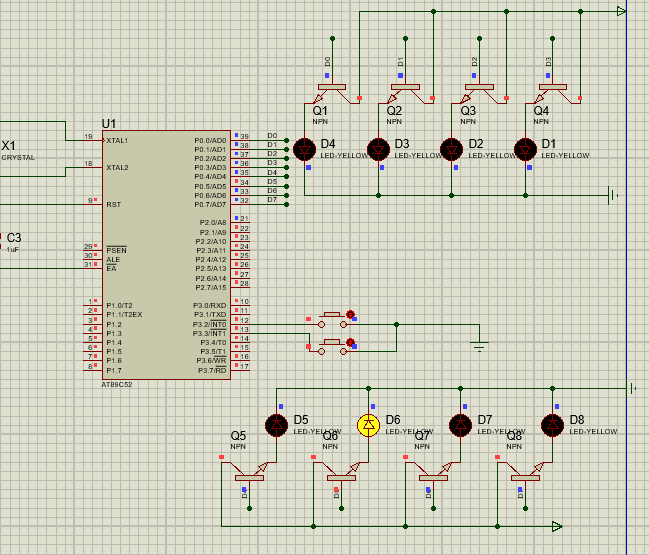The height and width of the screenshot is (555, 649).
Task: Click the P0.0/AD0 pin label
Action: 210,141
